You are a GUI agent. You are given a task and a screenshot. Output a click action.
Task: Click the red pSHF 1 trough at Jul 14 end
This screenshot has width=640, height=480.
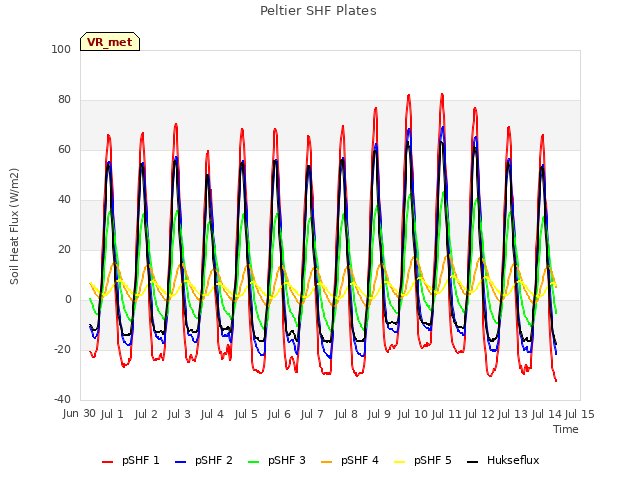click(x=556, y=380)
